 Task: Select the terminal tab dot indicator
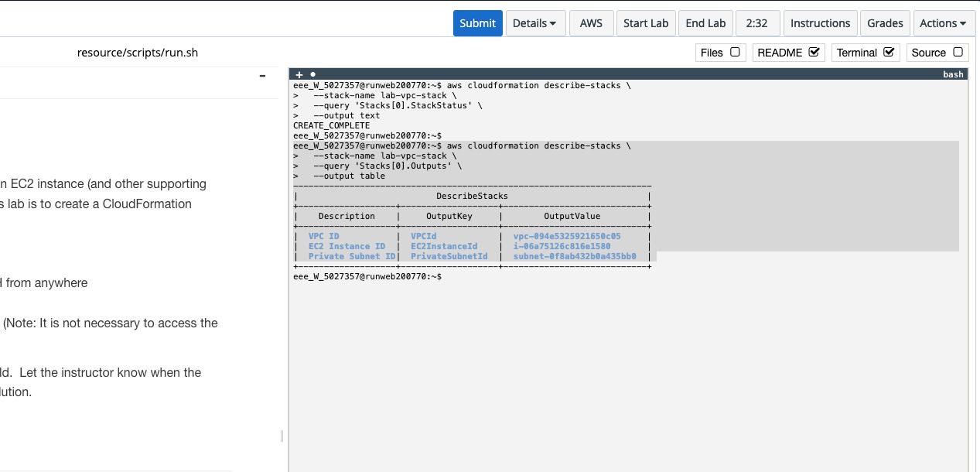coord(312,74)
